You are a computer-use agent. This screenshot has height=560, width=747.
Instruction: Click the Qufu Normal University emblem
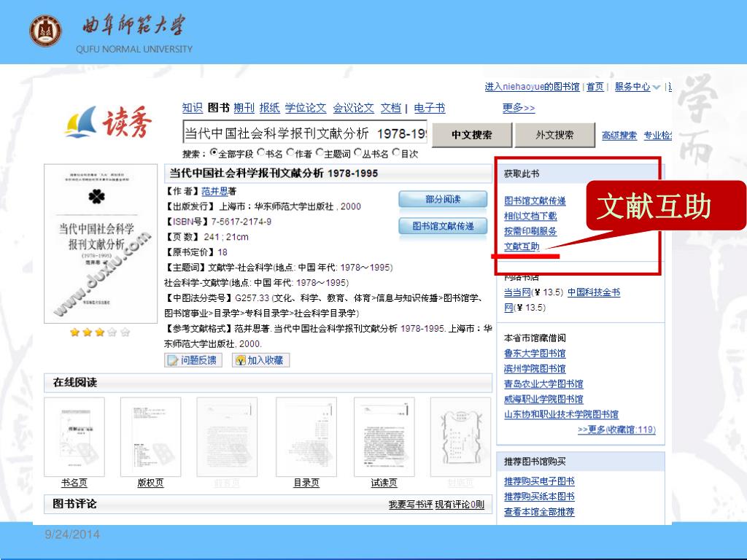point(45,31)
